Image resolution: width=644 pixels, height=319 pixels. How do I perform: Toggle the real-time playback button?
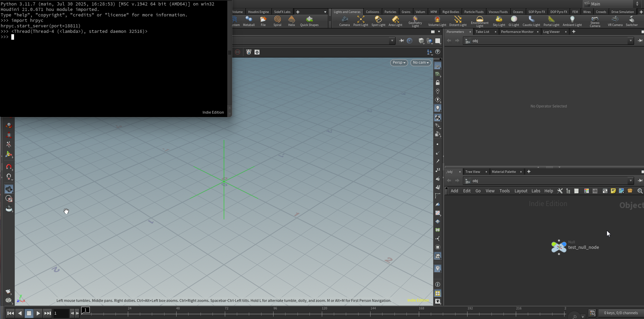592,313
